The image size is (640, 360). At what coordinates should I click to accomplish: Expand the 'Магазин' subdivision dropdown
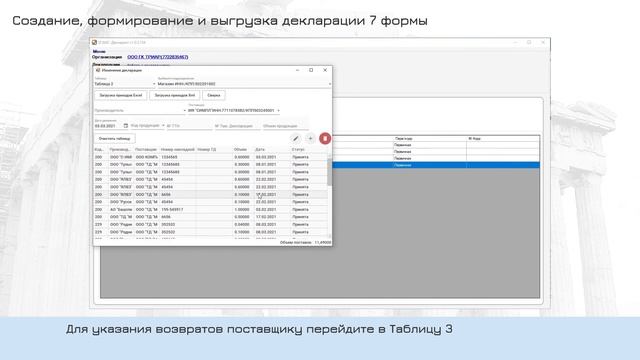point(244,84)
